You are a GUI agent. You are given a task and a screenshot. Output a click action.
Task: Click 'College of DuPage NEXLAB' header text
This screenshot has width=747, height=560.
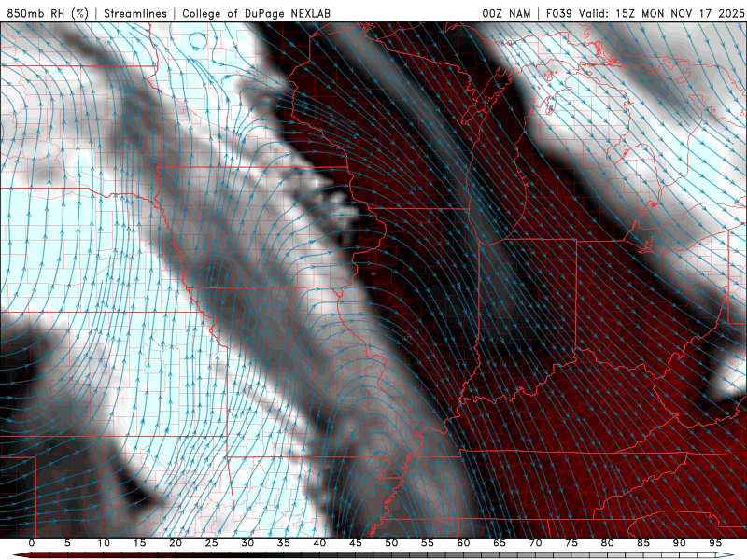coord(256,13)
